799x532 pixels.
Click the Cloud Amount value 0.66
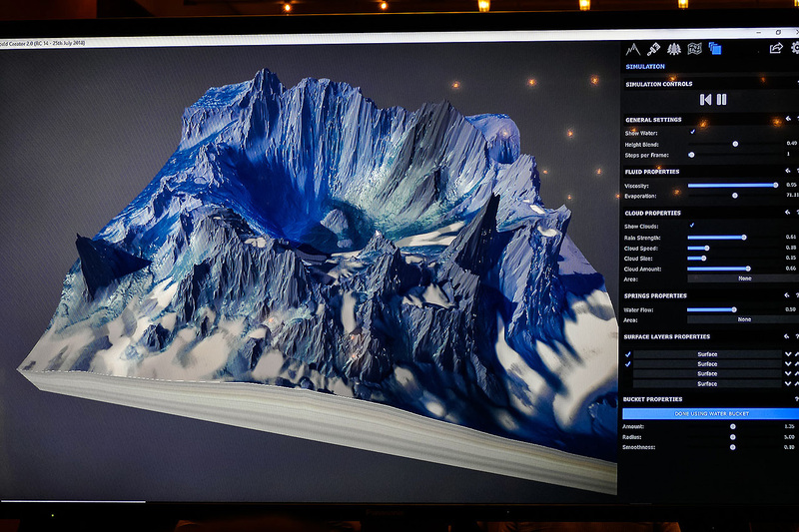(x=790, y=268)
